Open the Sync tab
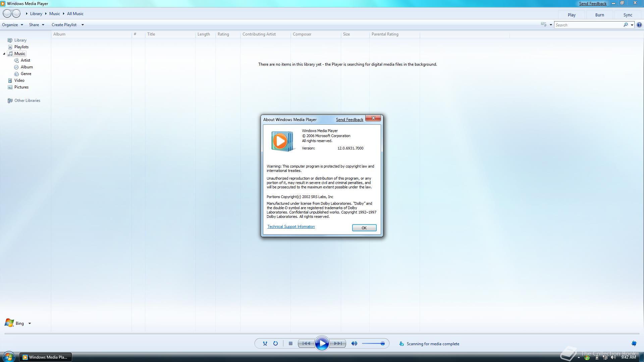The width and height of the screenshot is (644, 362). coord(628,15)
